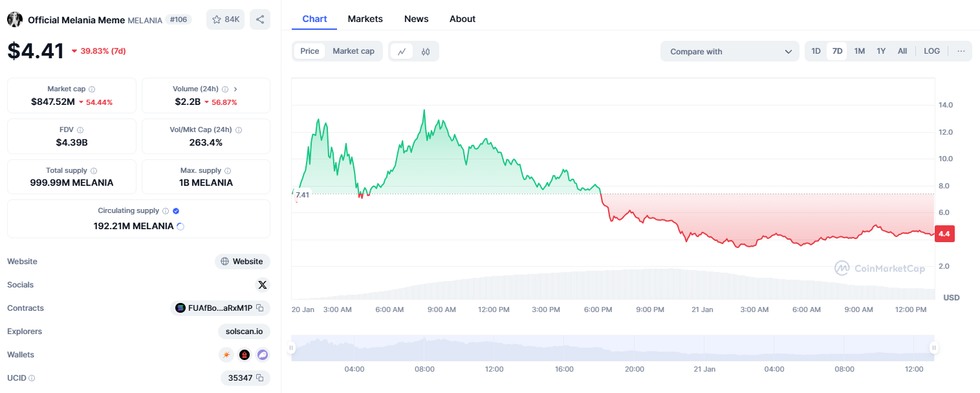The height and width of the screenshot is (393, 980).
Task: Open the Volume (24h) chevron arrow
Action: click(x=235, y=89)
